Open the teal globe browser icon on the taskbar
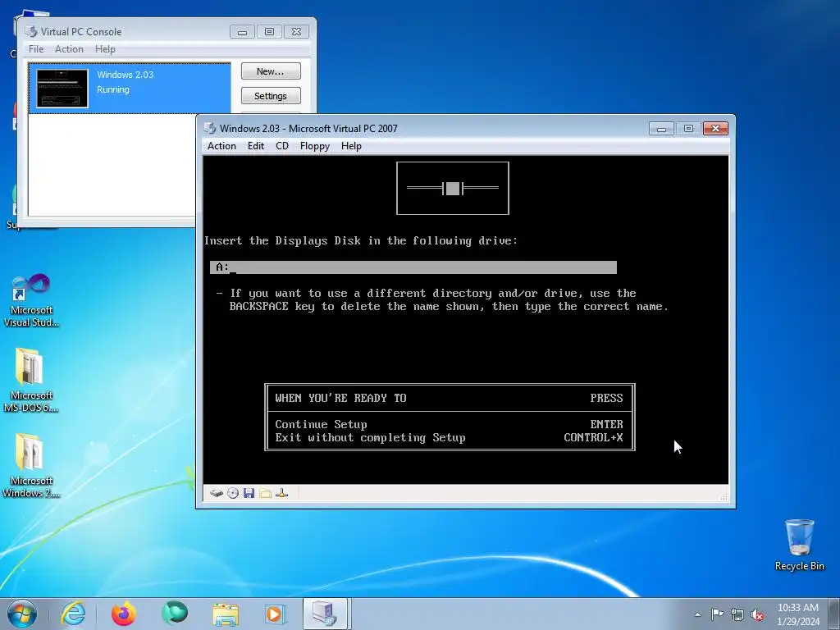Screen dimensions: 840x630 pyautogui.click(x=175, y=614)
